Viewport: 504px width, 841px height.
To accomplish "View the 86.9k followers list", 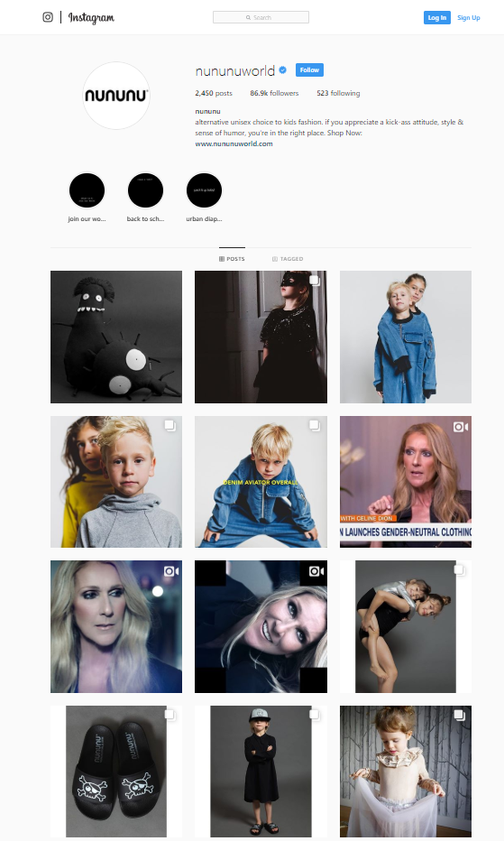I will click(274, 93).
